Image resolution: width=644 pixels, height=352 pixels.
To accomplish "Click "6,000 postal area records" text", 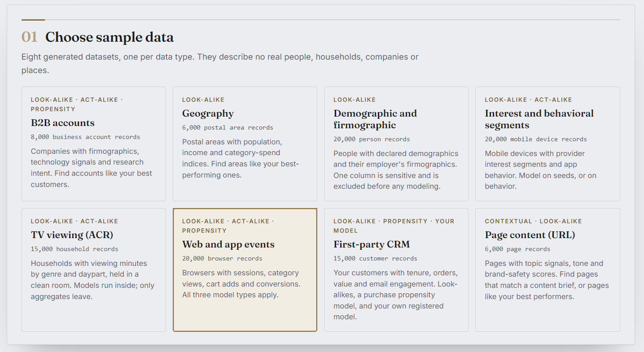I will (x=228, y=128).
